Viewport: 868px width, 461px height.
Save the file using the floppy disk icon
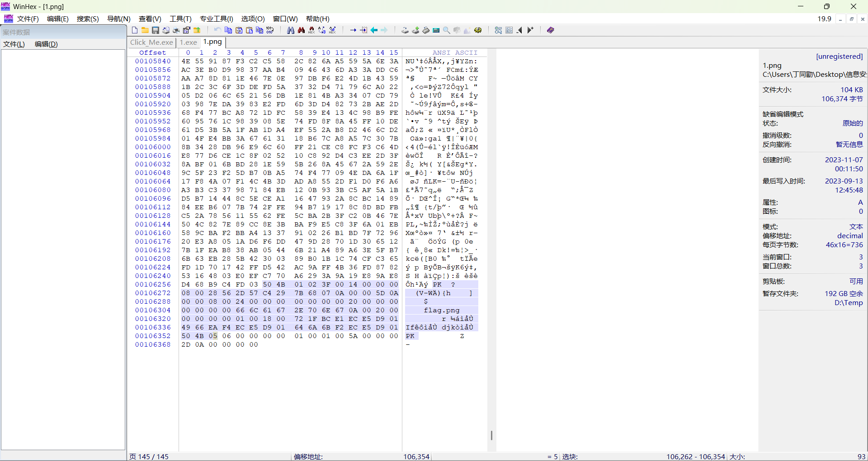tap(156, 30)
